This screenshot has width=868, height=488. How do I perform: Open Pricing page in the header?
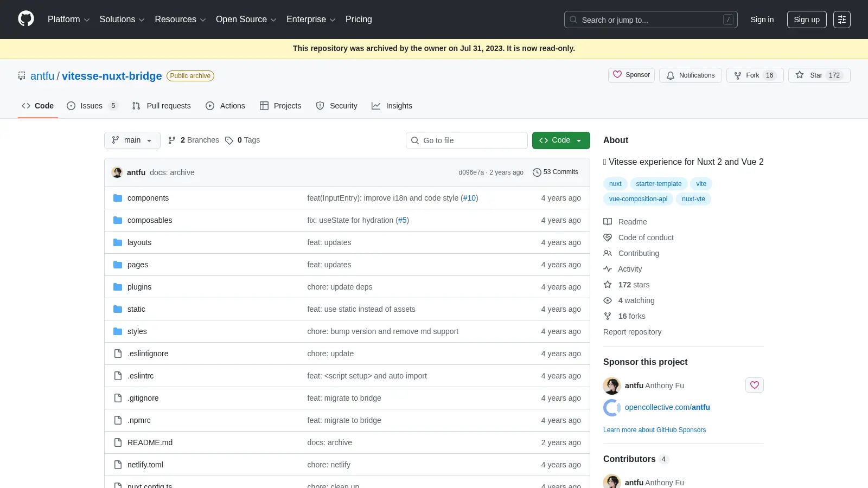359,20
